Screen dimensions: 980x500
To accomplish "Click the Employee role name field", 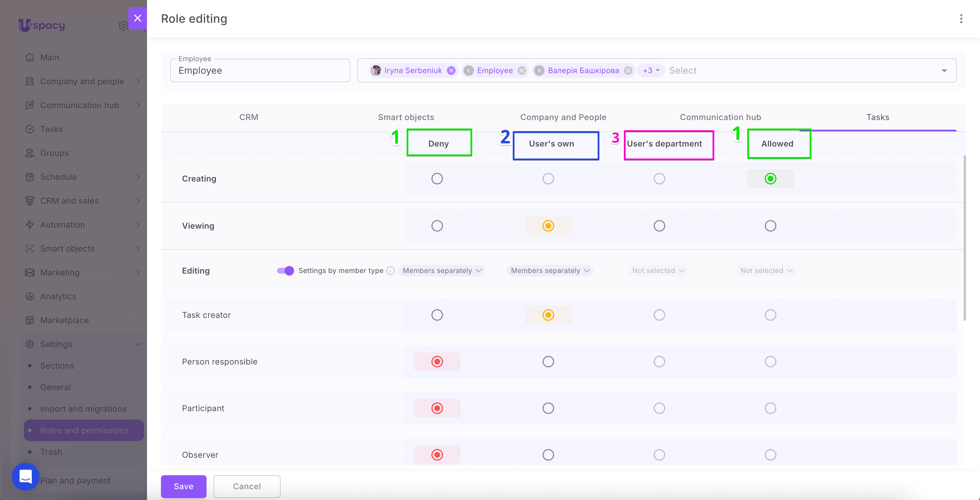I will coord(260,70).
